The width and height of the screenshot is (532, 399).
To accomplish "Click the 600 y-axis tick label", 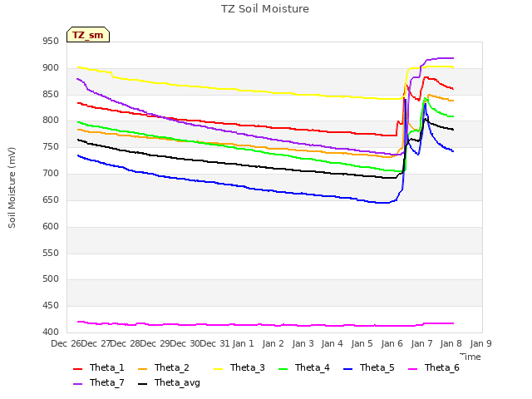I will pos(51,226).
